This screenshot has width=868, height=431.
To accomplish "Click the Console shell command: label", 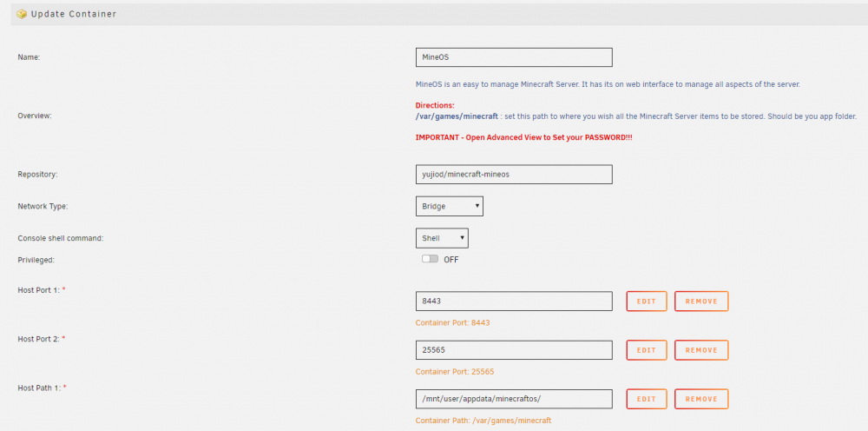I will click(x=61, y=238).
